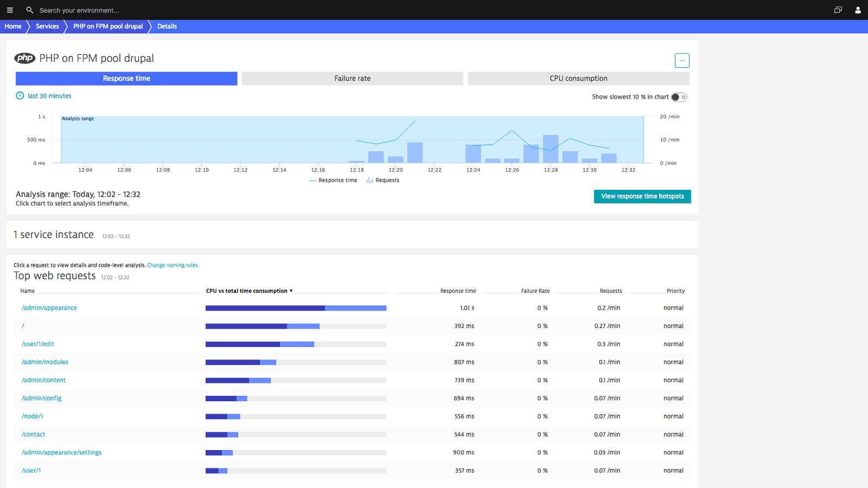Sort by Failure Rate column header

(x=535, y=291)
